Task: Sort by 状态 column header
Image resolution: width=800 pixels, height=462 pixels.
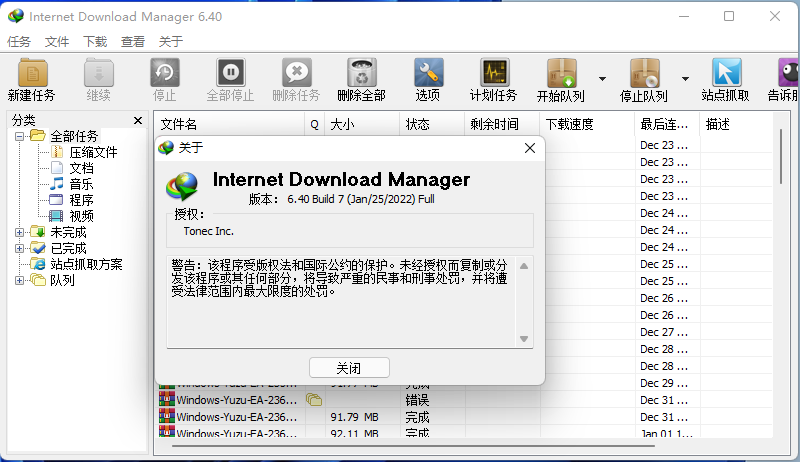Action: pyautogui.click(x=432, y=124)
